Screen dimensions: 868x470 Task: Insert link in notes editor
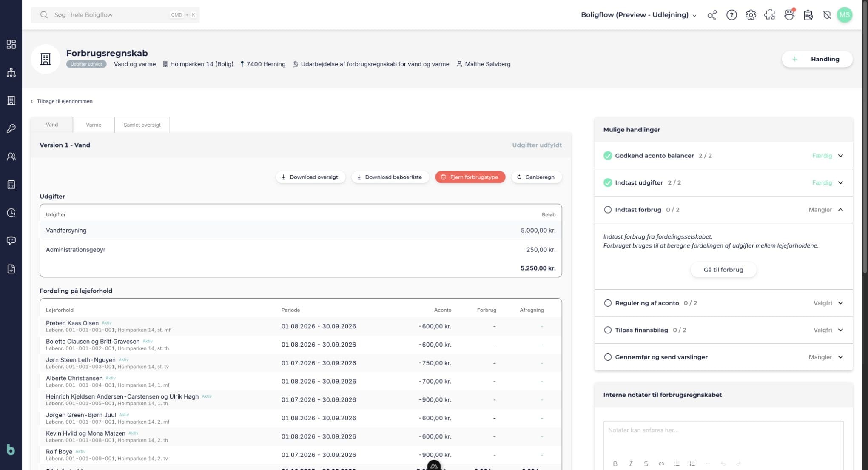661,464
